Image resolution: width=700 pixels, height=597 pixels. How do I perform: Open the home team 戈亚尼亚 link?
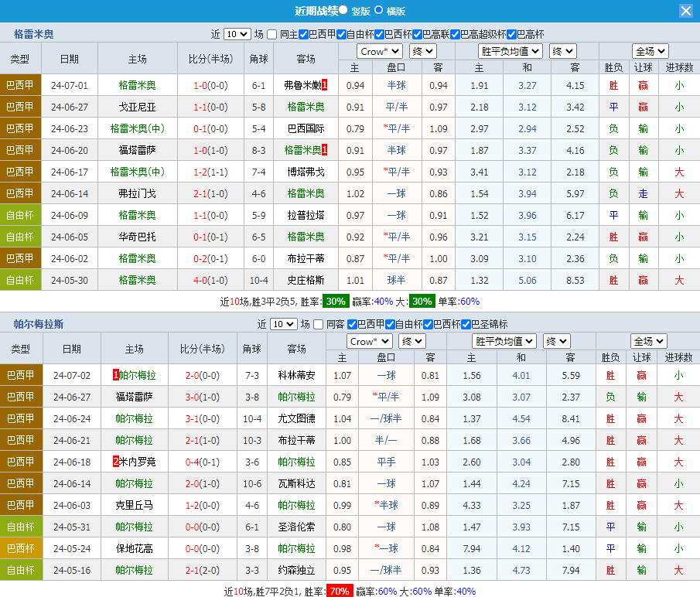tap(137, 107)
